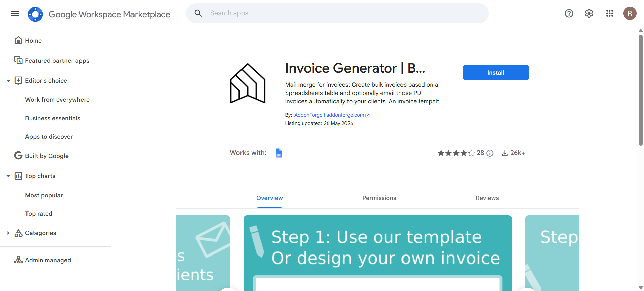Viewport: 644px width, 291px height.
Task: Go to Home in sidebar
Action: (x=34, y=41)
